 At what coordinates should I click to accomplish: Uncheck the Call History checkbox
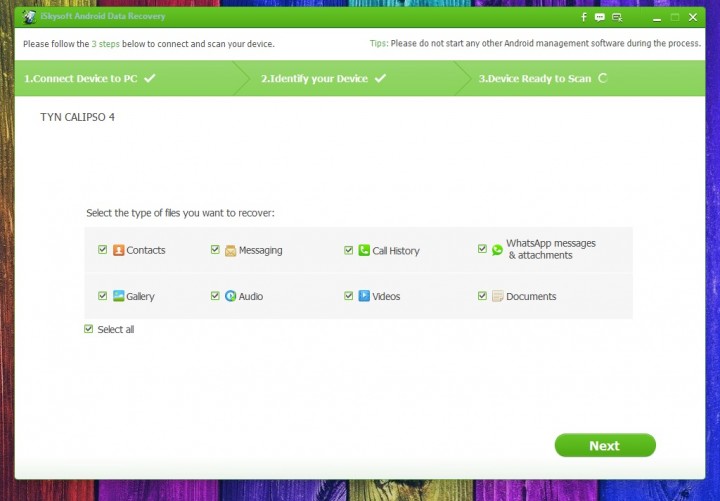(x=349, y=250)
